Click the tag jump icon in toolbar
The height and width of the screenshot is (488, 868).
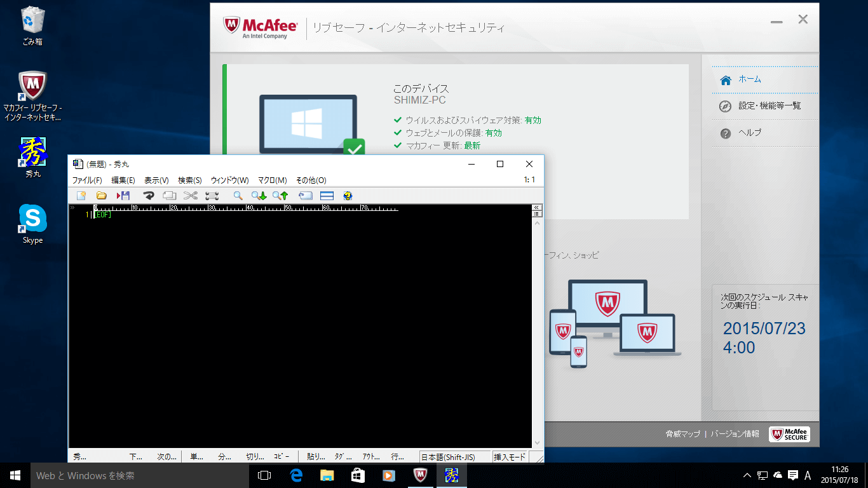pyautogui.click(x=306, y=196)
